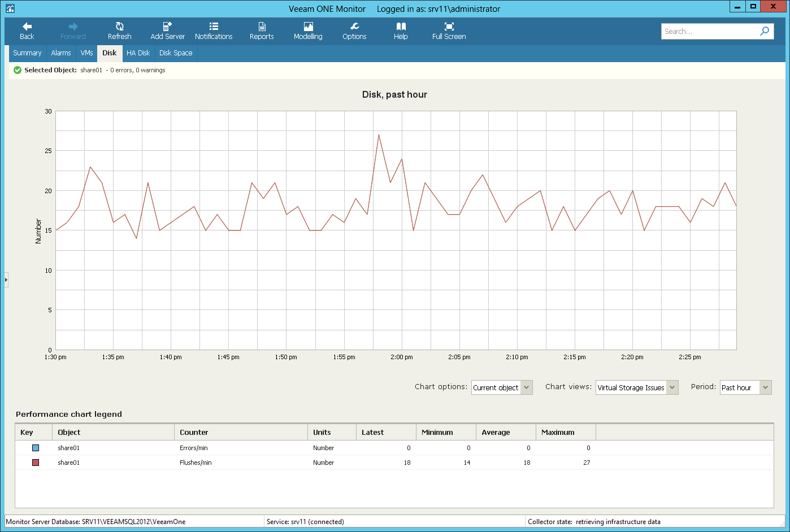
Task: Click the chart peak near 2:00 pm
Action: tap(379, 135)
